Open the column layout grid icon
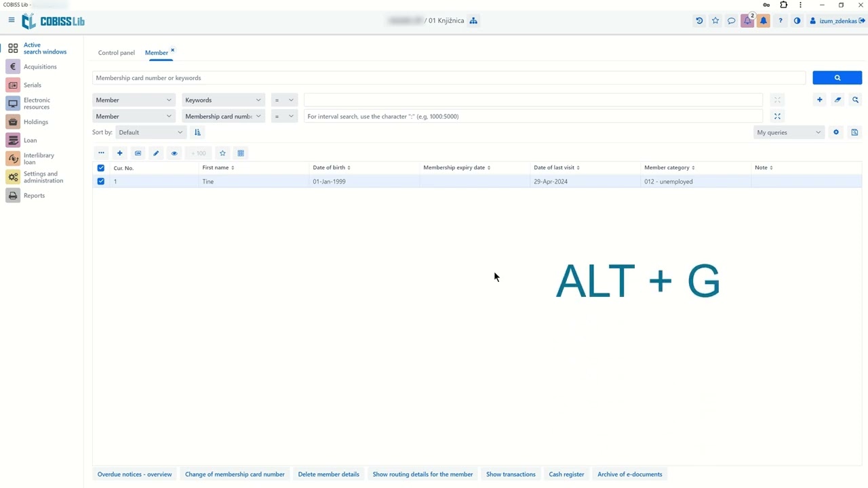868x488 pixels. coord(241,153)
